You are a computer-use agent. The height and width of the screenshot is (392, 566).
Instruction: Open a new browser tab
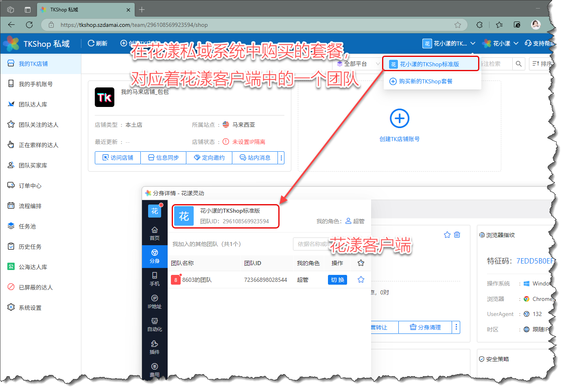click(x=142, y=9)
